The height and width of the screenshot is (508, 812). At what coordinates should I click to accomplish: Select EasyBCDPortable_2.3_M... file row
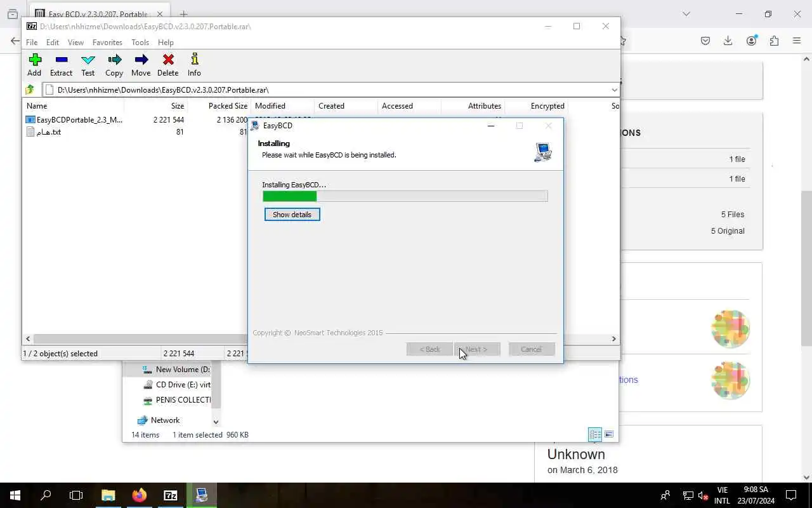74,119
